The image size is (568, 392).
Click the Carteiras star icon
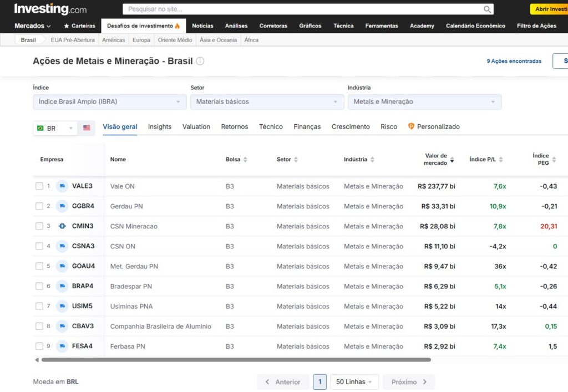coord(67,26)
